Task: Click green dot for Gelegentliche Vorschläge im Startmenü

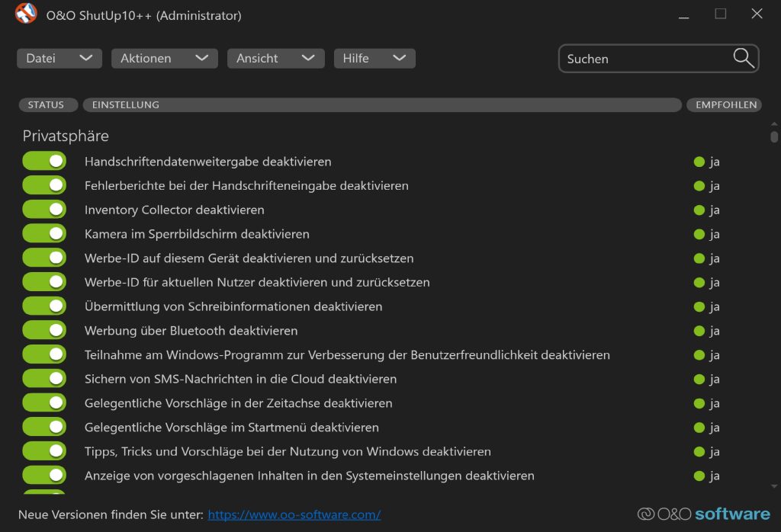Action: [x=699, y=428]
